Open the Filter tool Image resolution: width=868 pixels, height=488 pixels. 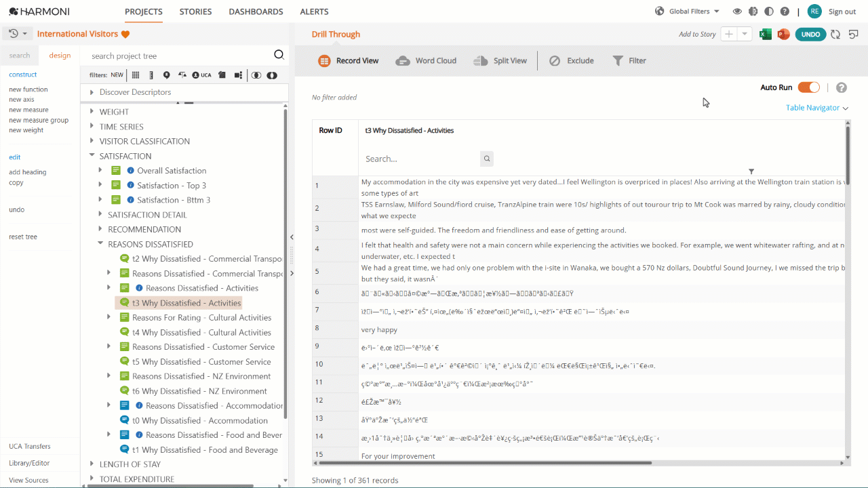click(x=629, y=61)
